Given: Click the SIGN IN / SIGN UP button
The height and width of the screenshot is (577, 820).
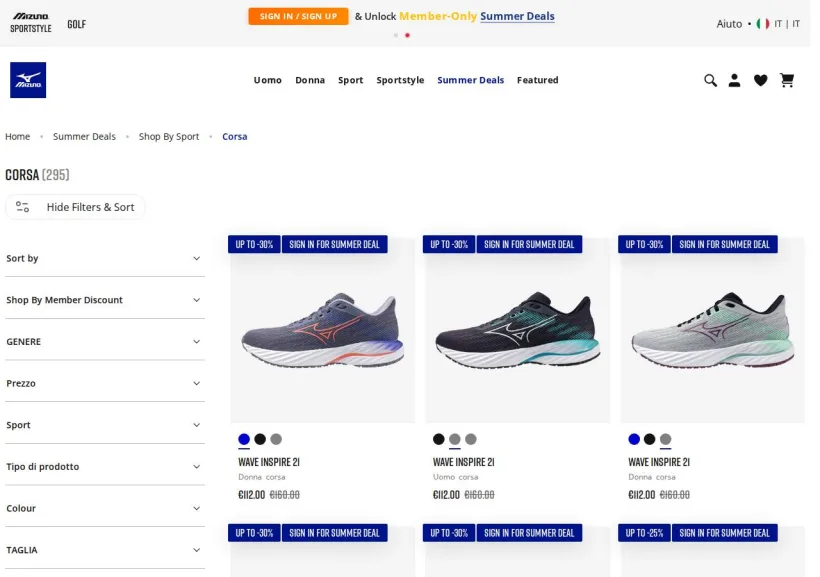Looking at the screenshot, I should (x=298, y=16).
